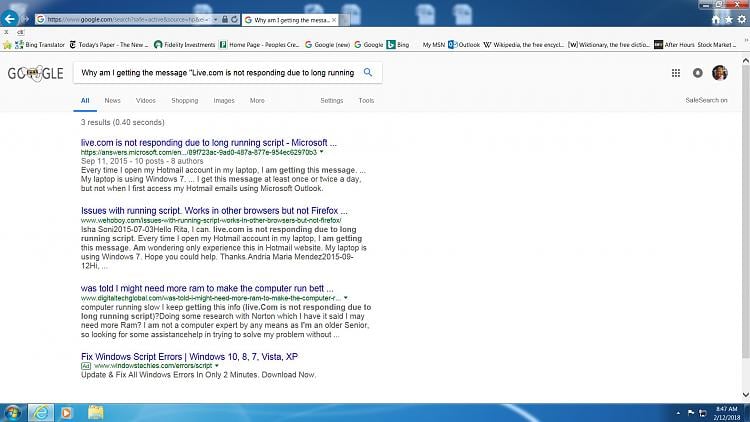Switch to the Images tab
The width and height of the screenshot is (750, 422).
click(224, 100)
